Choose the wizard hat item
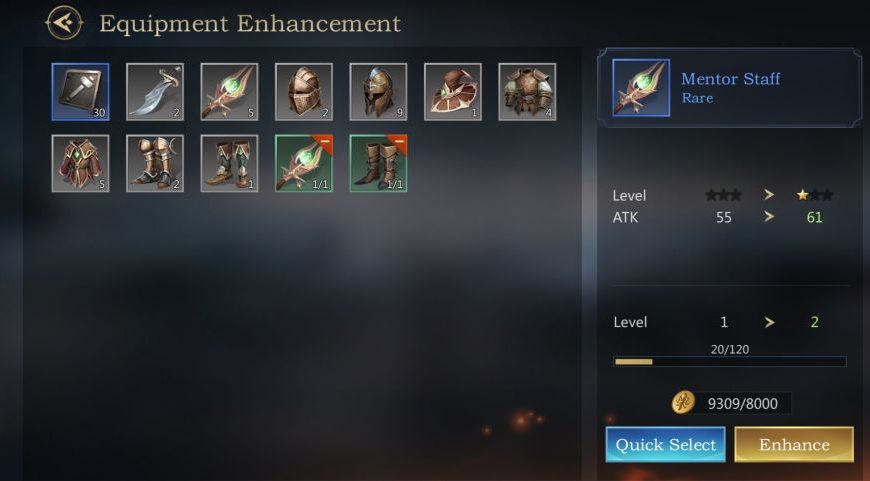This screenshot has height=481, width=870. (x=453, y=92)
